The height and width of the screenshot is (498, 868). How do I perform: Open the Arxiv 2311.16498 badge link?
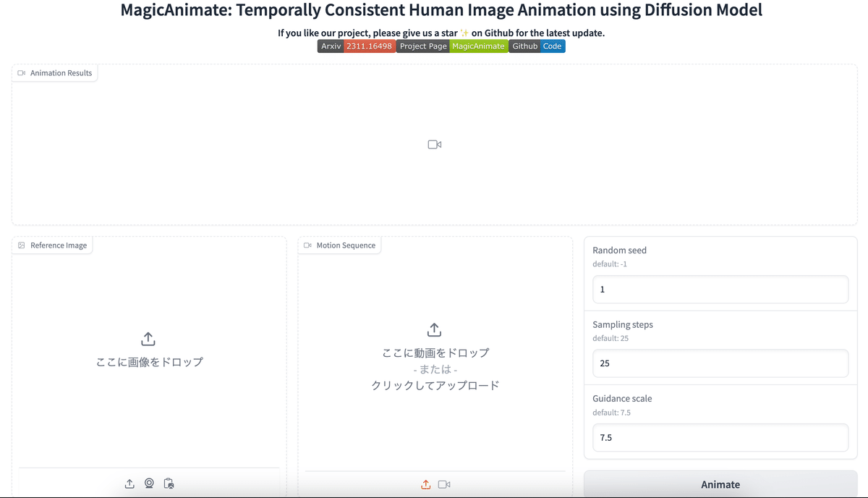point(357,46)
